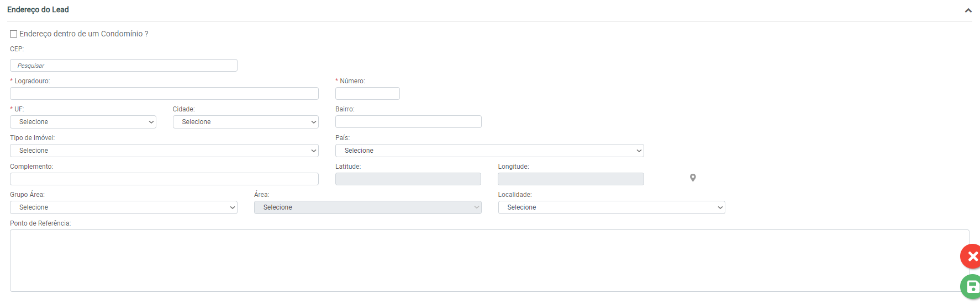Click the Longitude field
The height and width of the screenshot is (305, 980).
571,179
